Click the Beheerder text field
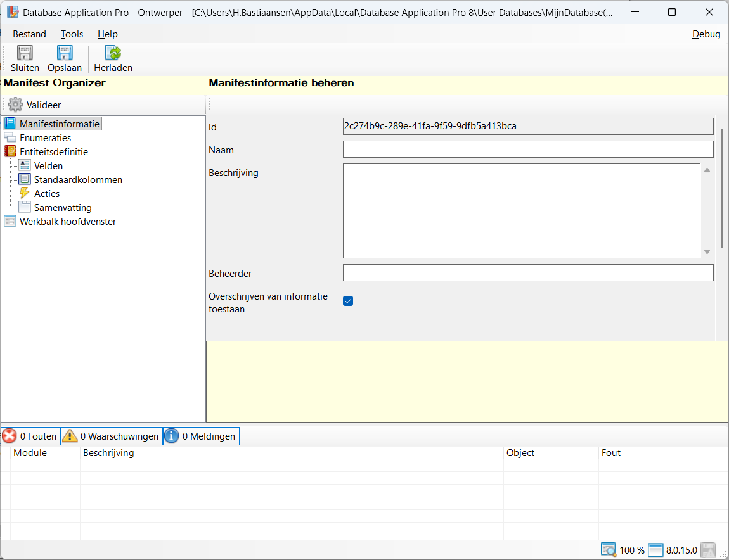Image resolution: width=729 pixels, height=560 pixels. 527,272
